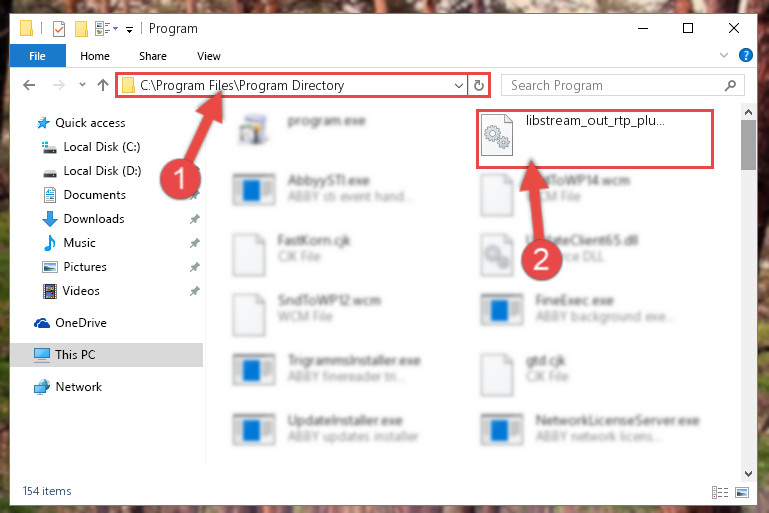
Task: Open the recent locations dropdown arrow
Action: pos(82,85)
